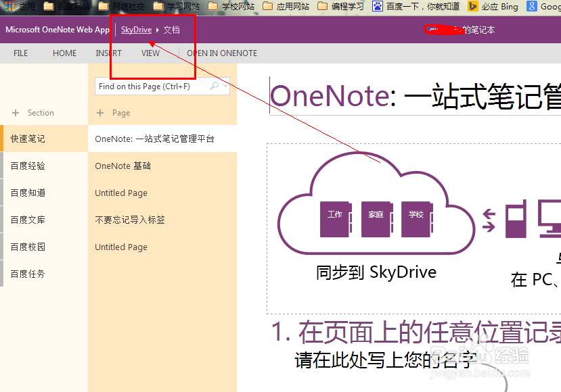Click the 文档 breadcrumb item

click(172, 30)
